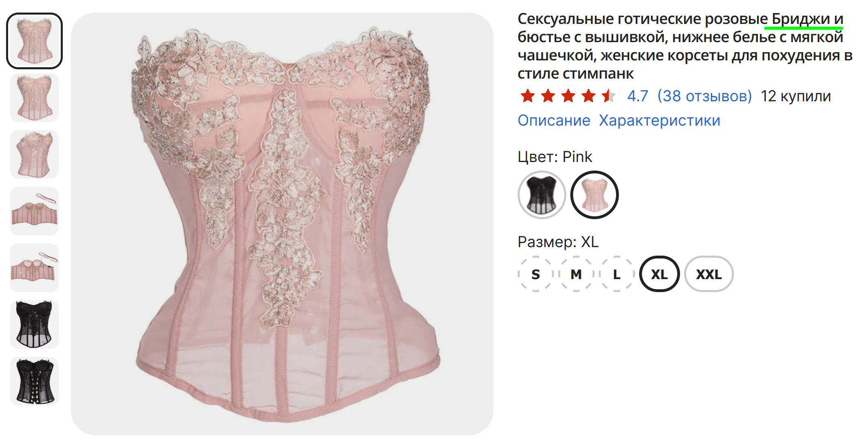View the angled pink corset thumbnail
The width and height of the screenshot is (868, 444).
(x=34, y=154)
